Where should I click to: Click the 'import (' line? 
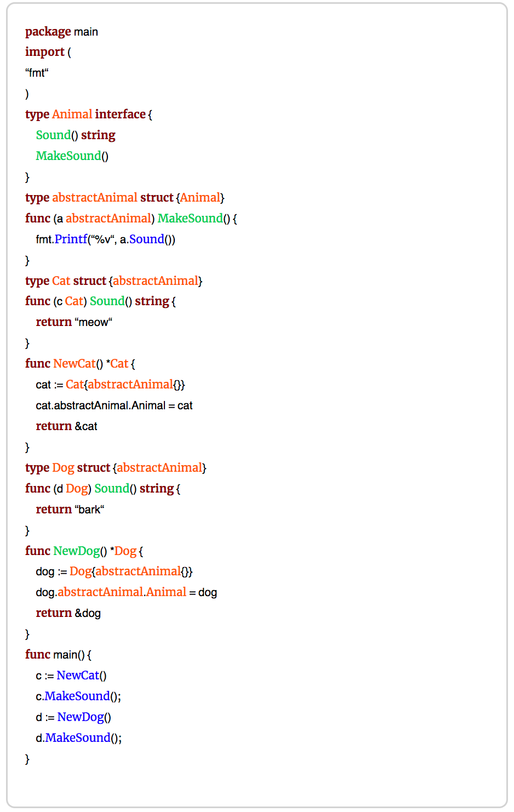click(48, 52)
